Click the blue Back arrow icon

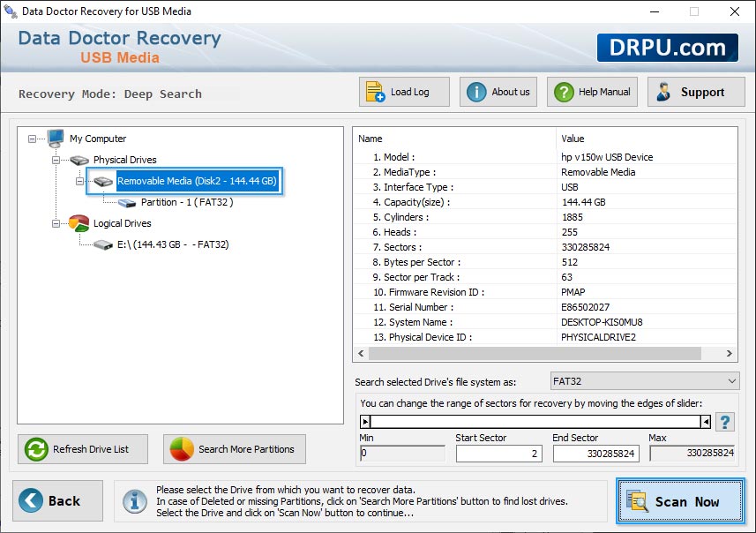31,500
